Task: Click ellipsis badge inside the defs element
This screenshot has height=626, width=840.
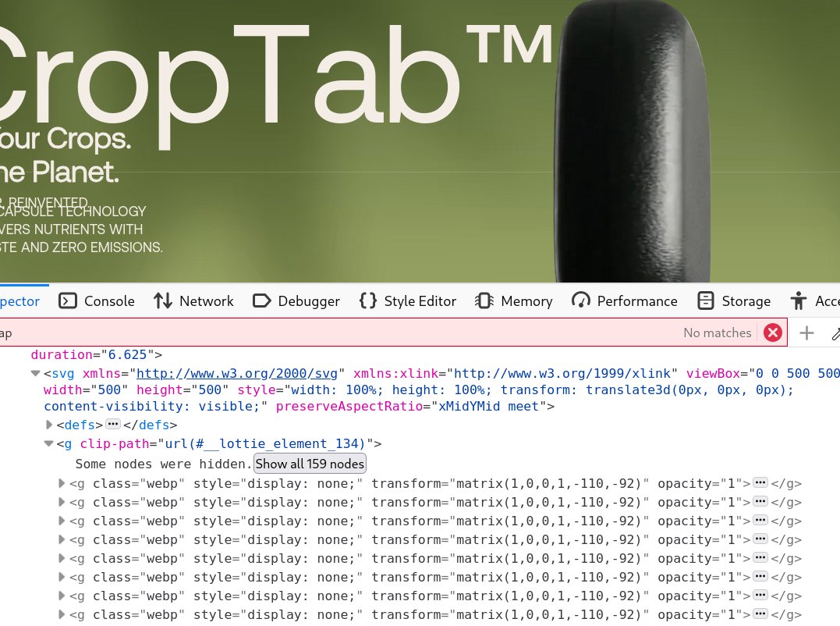Action: pos(112,425)
